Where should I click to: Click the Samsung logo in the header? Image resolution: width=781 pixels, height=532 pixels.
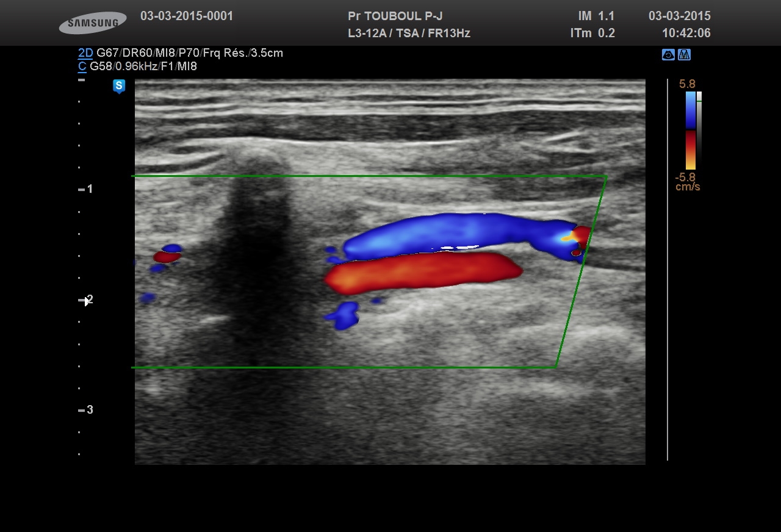coord(93,23)
